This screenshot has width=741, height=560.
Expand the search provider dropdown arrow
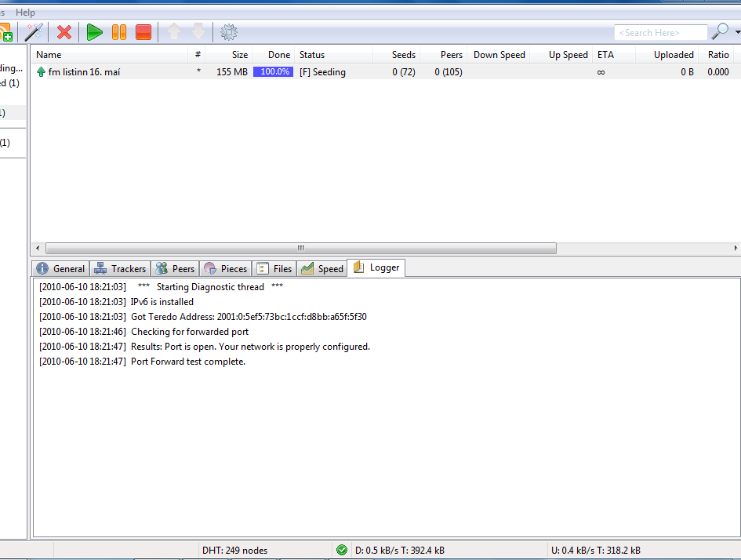tap(737, 32)
